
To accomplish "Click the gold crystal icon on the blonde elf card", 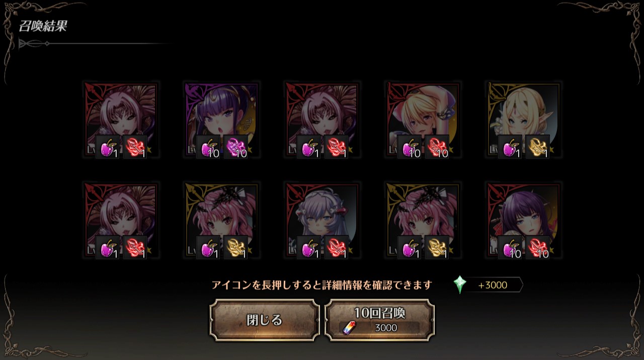I will [x=537, y=147].
